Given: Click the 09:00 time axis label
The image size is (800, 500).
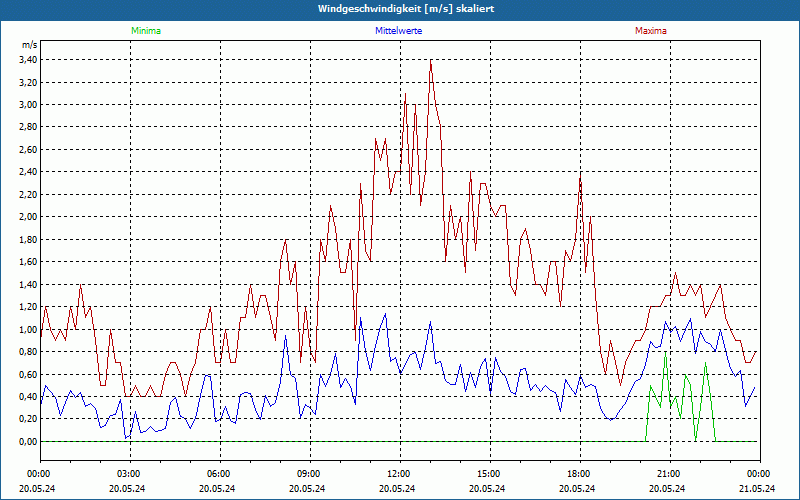Looking at the screenshot, I should click(x=310, y=474).
